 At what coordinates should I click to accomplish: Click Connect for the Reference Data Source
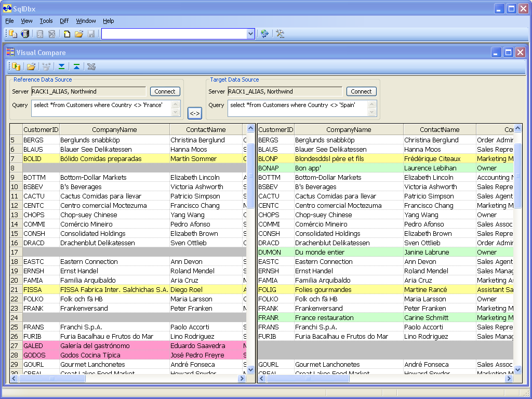[x=165, y=91]
